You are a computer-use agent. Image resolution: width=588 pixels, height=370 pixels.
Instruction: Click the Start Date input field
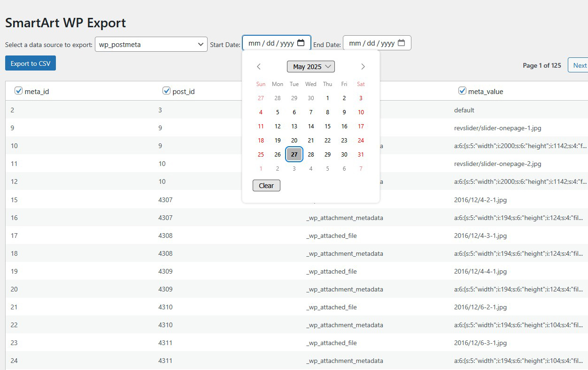coord(271,43)
